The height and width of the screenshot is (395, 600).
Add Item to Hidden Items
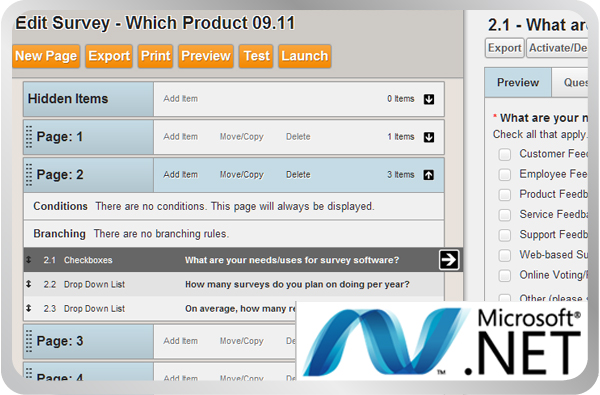point(181,99)
